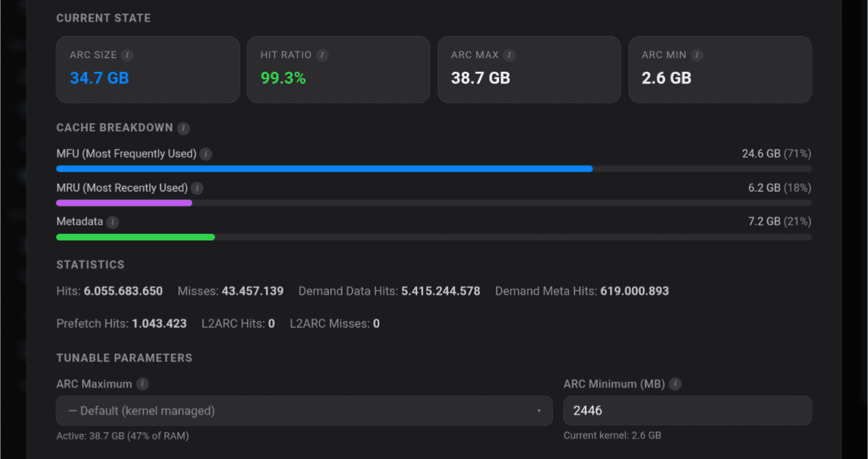868x459 pixels.
Task: Click the ARC Max 38.7 GB card
Action: coord(529,70)
